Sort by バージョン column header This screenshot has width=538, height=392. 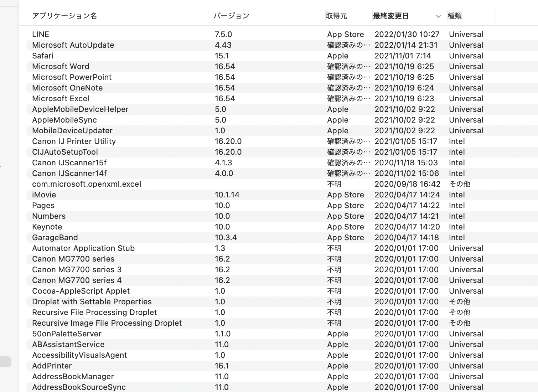click(231, 16)
